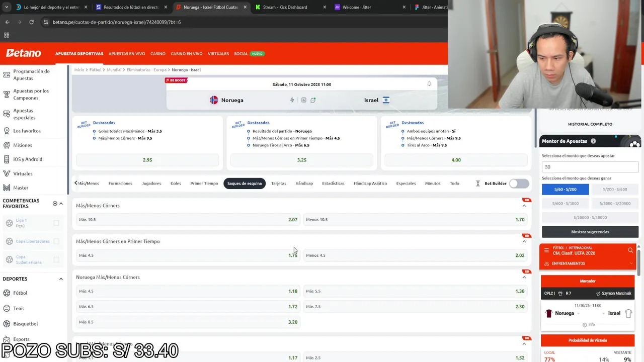Open Apuestas por los Campeones trophy icon
The width and height of the screenshot is (644, 362).
pyautogui.click(x=7, y=95)
